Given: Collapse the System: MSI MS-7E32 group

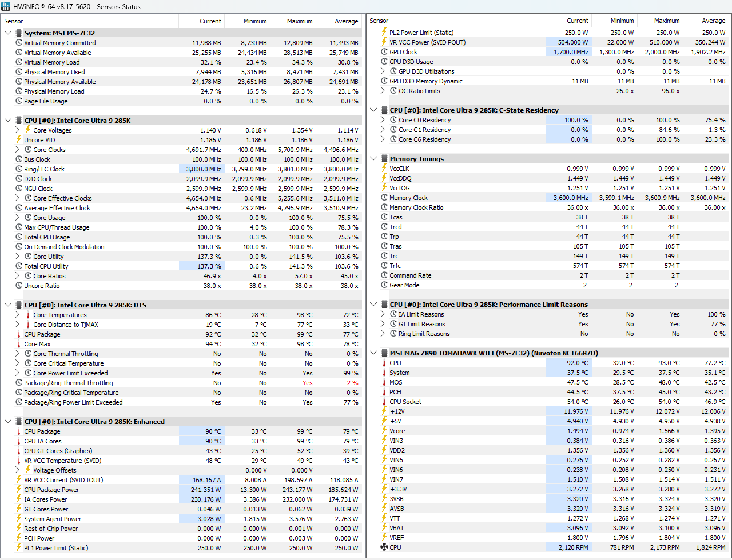Looking at the screenshot, I should [8, 33].
